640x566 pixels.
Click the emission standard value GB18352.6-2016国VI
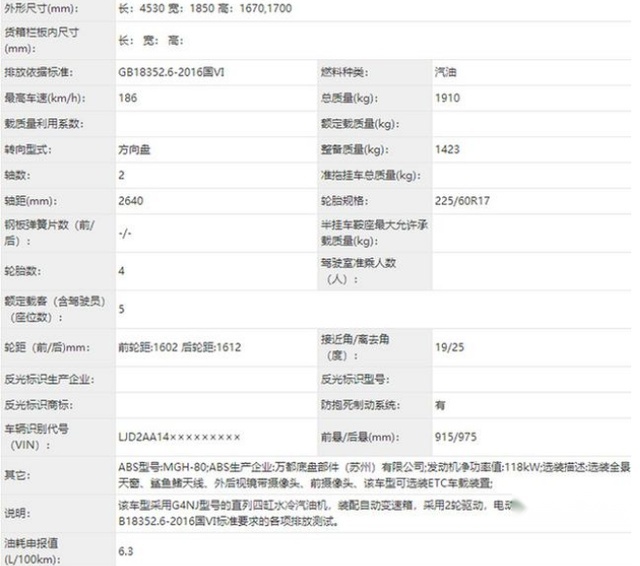171,72
